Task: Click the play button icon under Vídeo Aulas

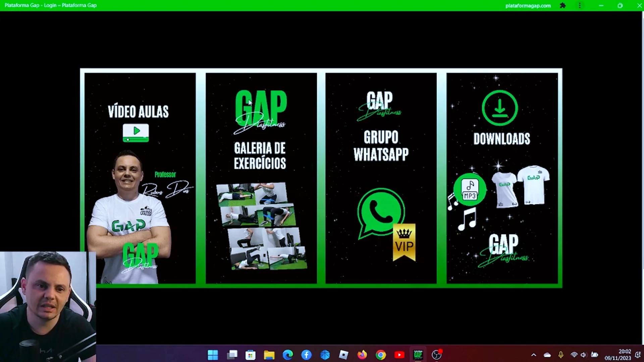Action: (136, 133)
